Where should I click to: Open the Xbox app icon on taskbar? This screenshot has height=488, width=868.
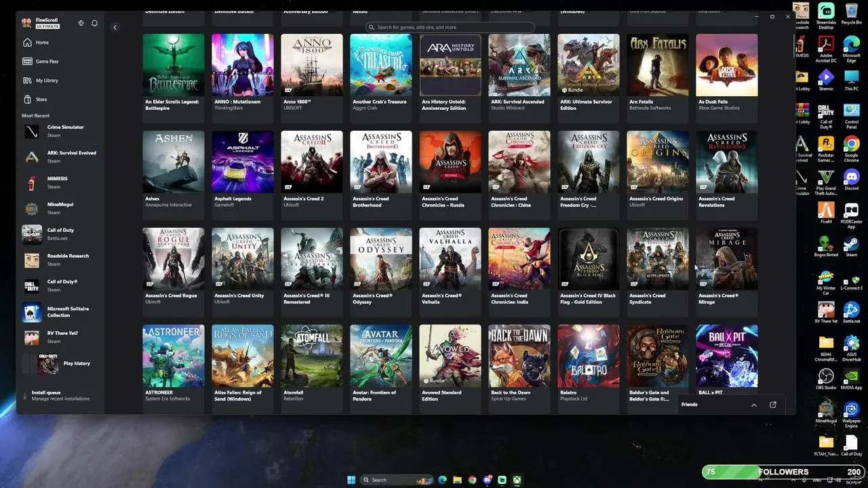tap(517, 480)
